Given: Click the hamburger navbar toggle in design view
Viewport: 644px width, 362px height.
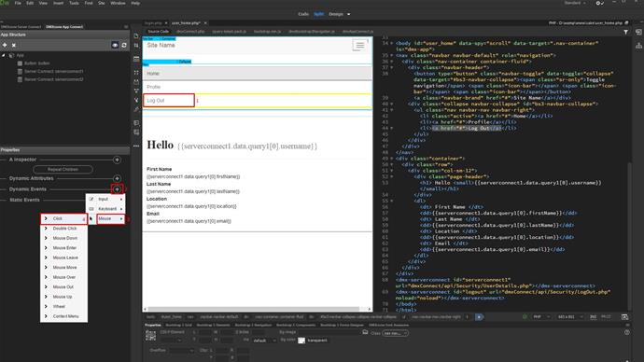Looking at the screenshot, I should (x=359, y=45).
